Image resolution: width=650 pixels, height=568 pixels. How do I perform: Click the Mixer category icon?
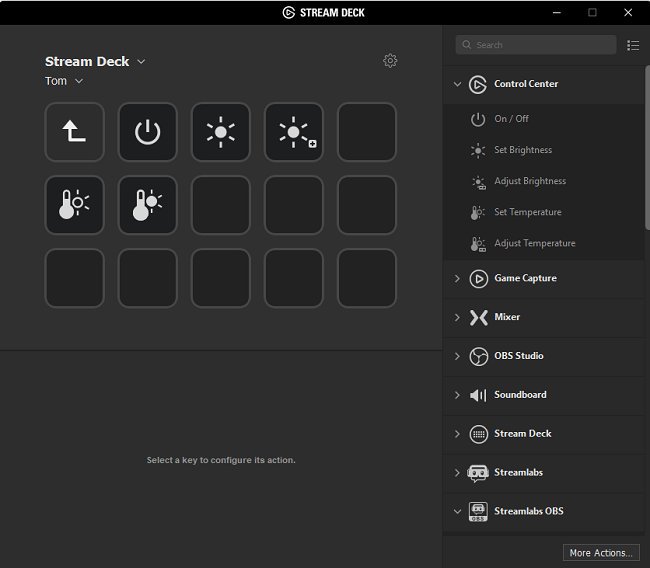(x=478, y=318)
